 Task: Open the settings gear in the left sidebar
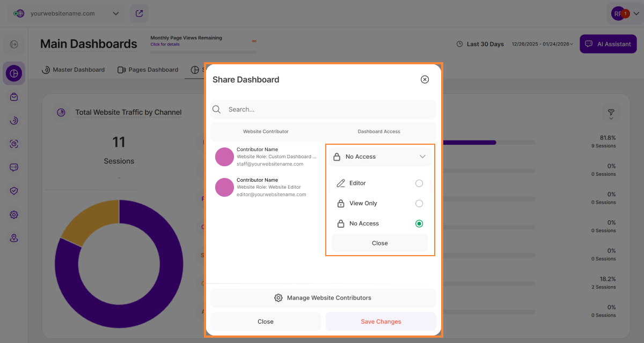pyautogui.click(x=14, y=215)
